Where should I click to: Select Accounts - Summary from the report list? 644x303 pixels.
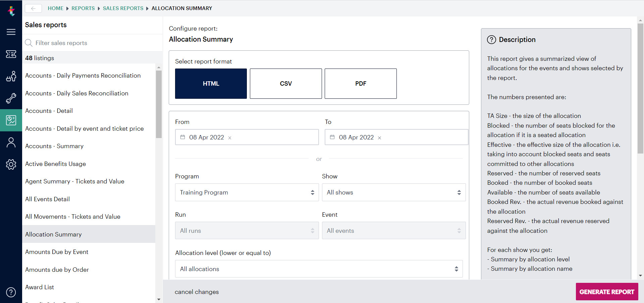click(54, 146)
